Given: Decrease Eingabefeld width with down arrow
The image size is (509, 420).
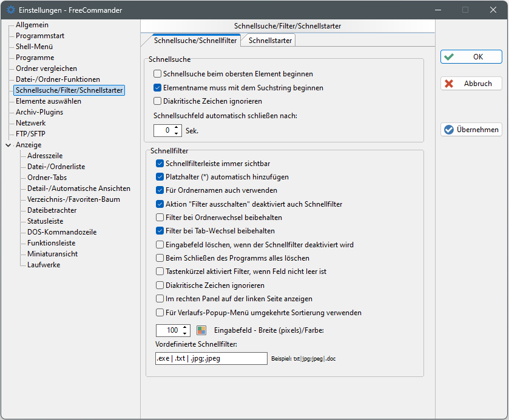Looking at the screenshot, I should coord(184,333).
